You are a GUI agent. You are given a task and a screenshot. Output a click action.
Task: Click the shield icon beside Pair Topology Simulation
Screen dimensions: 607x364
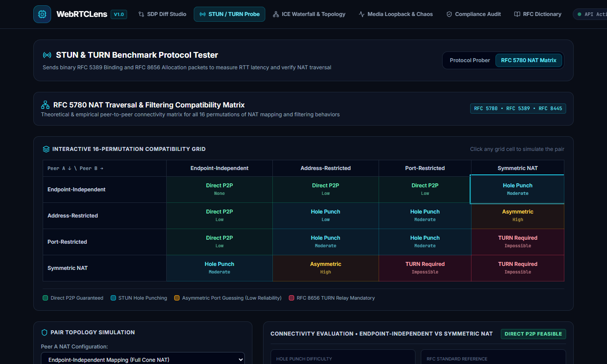[x=44, y=332]
